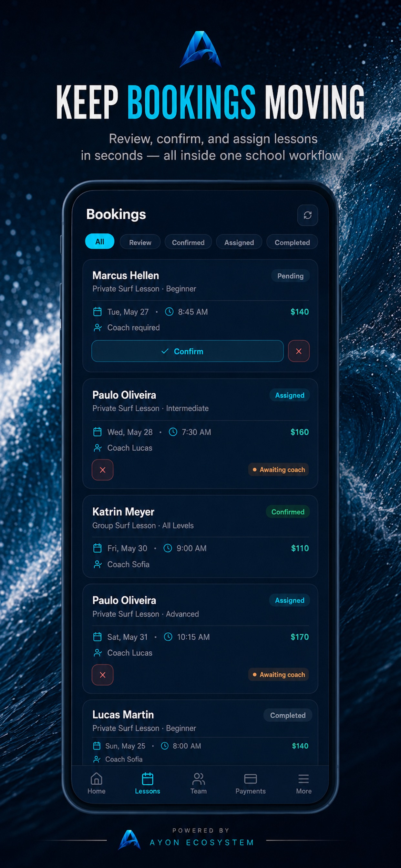
Task: Show only Assigned bookings
Action: click(239, 242)
